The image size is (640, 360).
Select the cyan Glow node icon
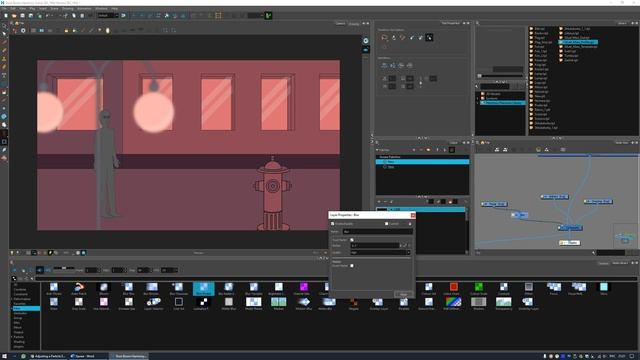point(604,288)
